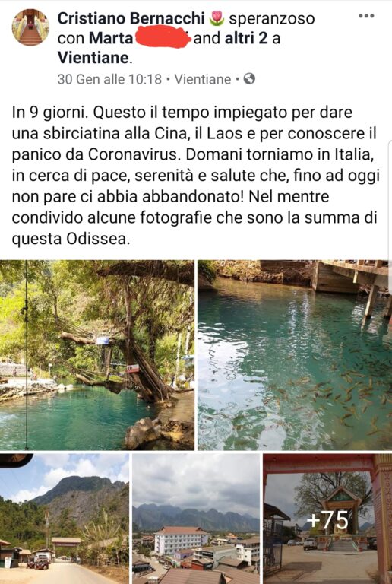This screenshot has height=584, width=392.
Task: Open the grey Vientiane location tag
Action: click(x=203, y=79)
